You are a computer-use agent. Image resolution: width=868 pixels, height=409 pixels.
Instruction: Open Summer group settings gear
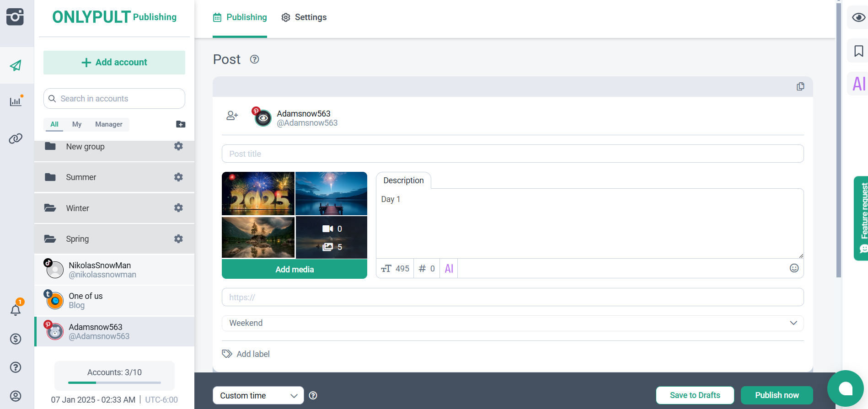[x=178, y=177]
